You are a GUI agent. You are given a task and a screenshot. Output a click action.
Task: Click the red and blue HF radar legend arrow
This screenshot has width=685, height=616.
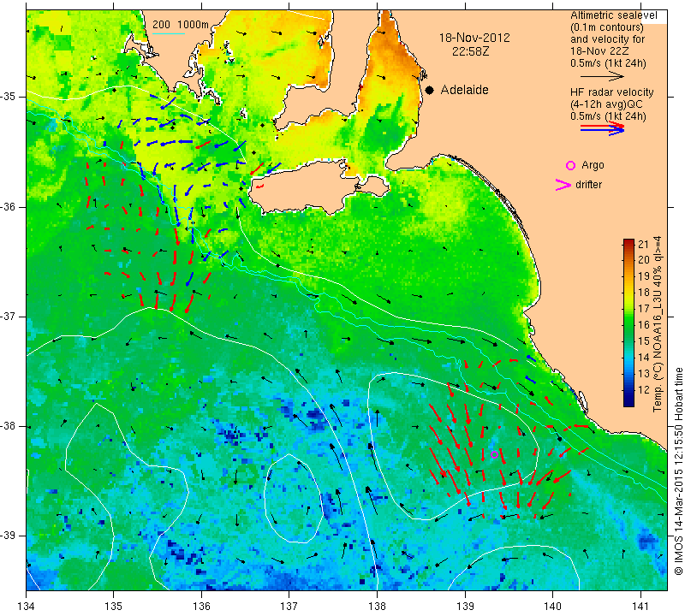[602, 128]
